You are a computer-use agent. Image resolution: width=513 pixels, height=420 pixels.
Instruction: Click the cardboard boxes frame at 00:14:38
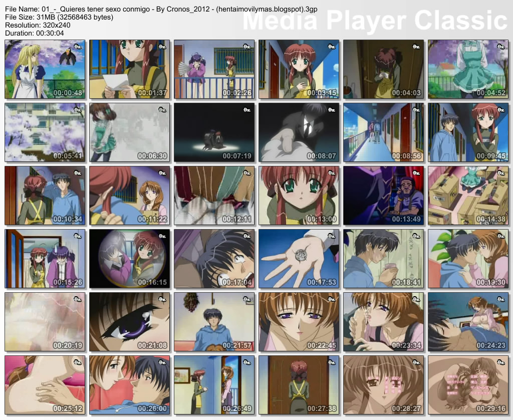[x=468, y=195]
